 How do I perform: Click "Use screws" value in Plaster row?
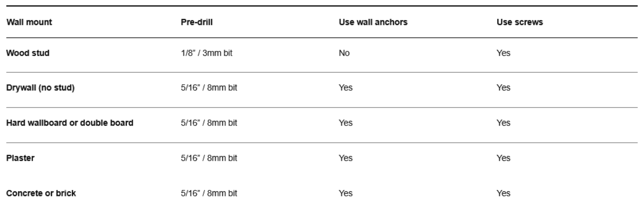click(503, 158)
